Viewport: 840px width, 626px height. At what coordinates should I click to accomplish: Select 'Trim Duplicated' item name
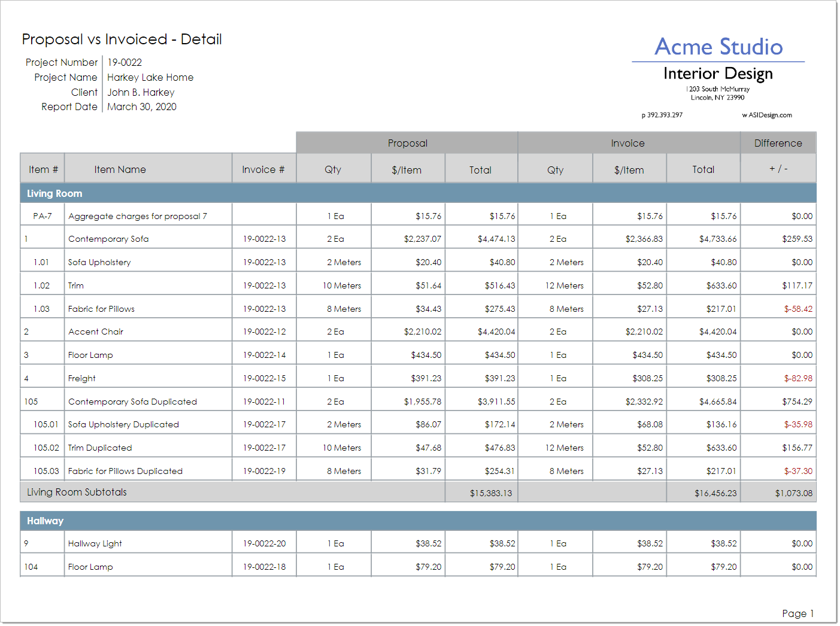click(x=100, y=448)
